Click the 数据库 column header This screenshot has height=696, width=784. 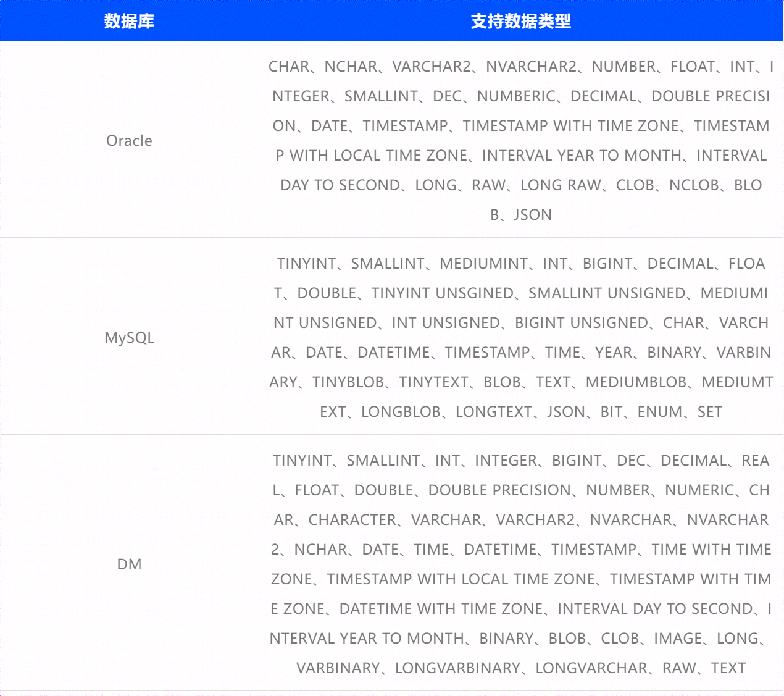click(x=129, y=21)
